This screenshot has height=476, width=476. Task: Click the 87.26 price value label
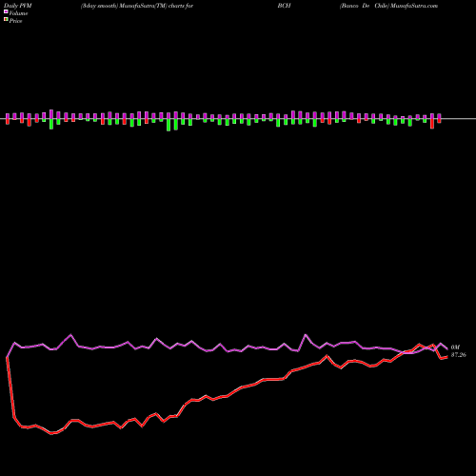(459, 355)
